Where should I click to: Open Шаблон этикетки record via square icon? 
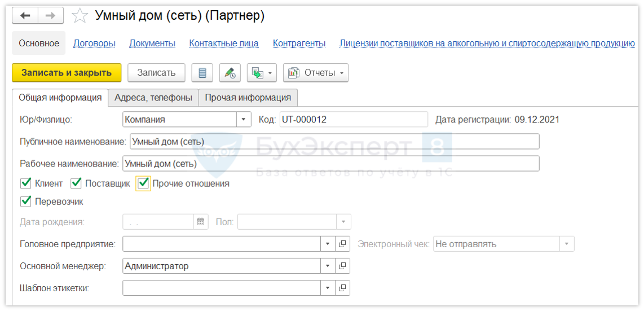pos(342,288)
